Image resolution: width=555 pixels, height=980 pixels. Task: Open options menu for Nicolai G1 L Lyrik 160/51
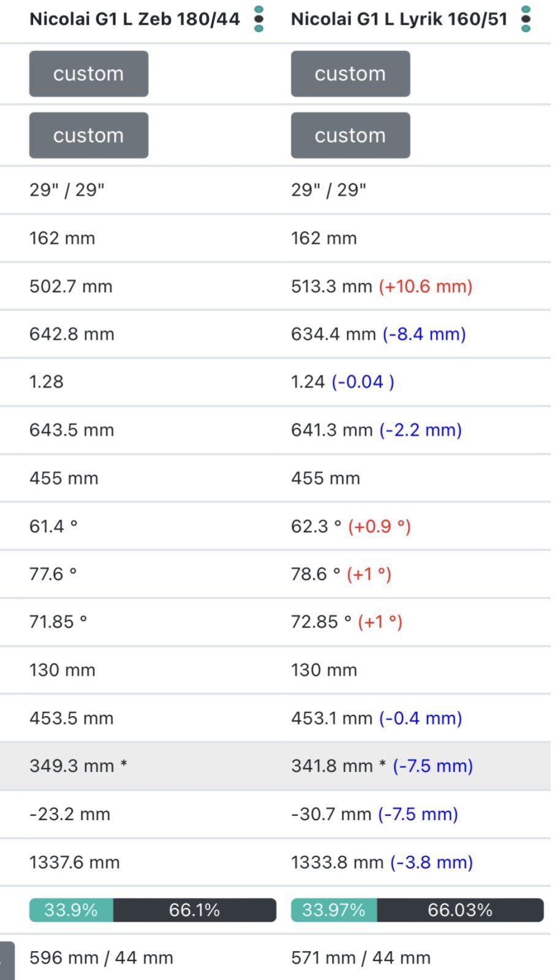tap(526, 19)
